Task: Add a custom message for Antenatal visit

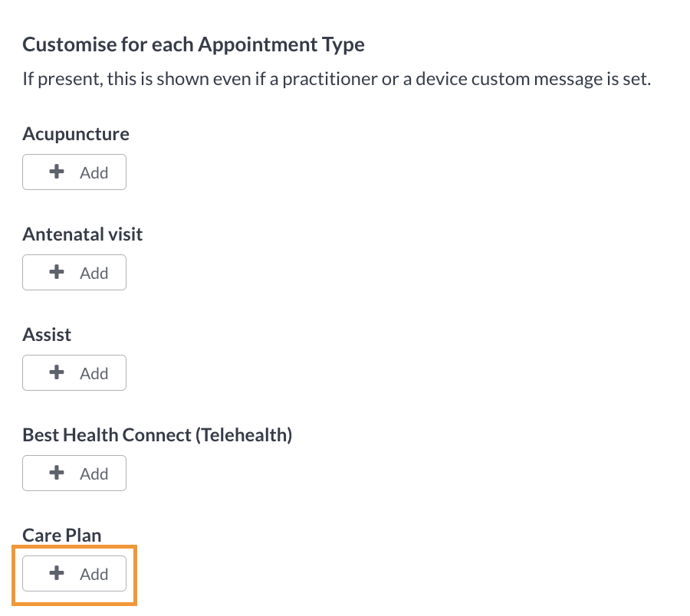Action: 74,272
